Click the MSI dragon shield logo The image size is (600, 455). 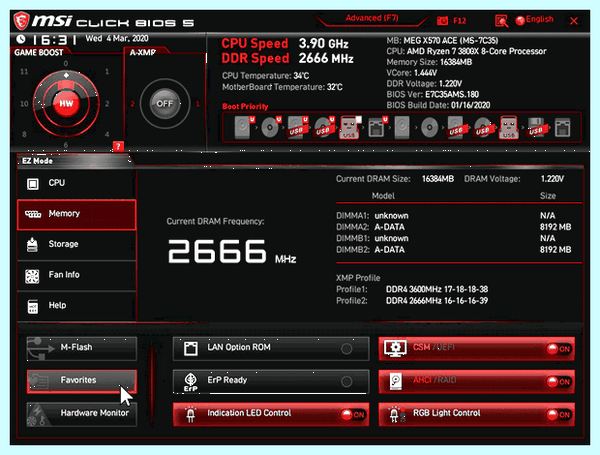(x=21, y=21)
